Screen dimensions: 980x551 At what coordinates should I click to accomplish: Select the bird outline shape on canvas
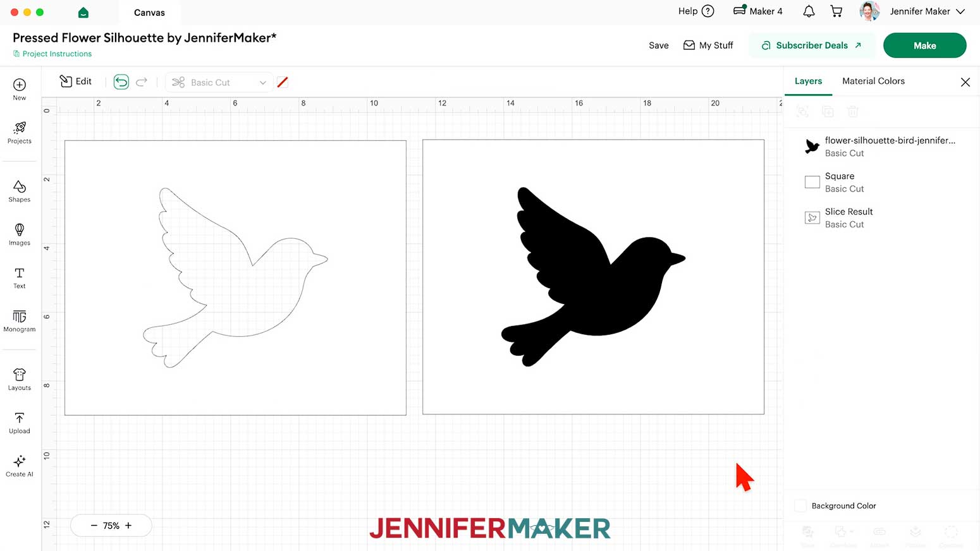point(235,277)
